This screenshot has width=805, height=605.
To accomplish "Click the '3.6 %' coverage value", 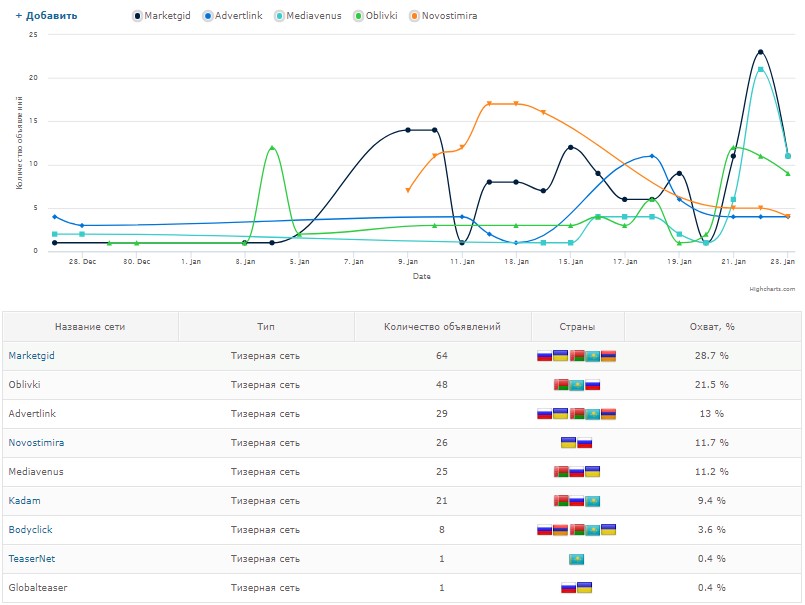I will pyautogui.click(x=712, y=530).
